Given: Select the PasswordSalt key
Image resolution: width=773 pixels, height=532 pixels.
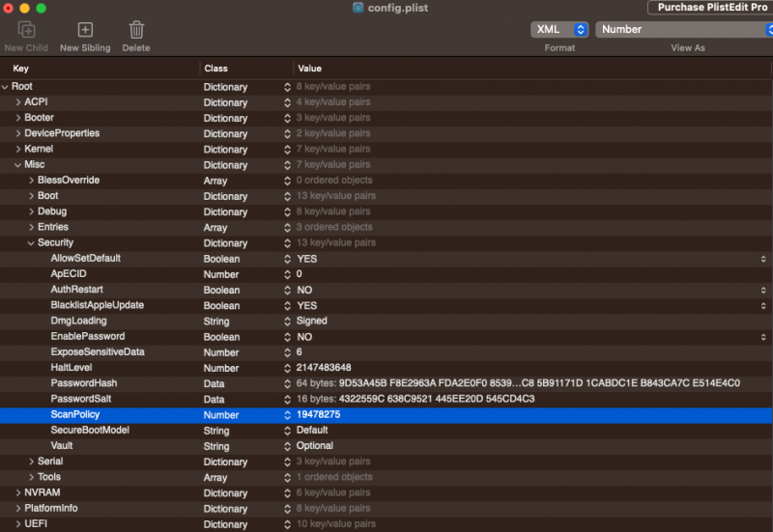Looking at the screenshot, I should [x=81, y=399].
